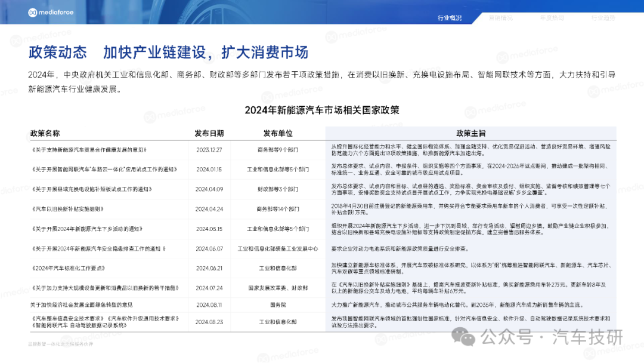Click the date 2024.08.11
Viewport: 644px width, 363px height.
point(209,305)
